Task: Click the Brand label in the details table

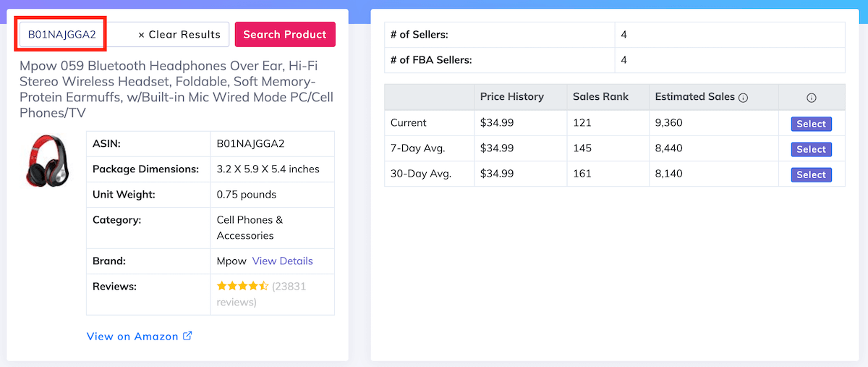Action: pos(109,261)
